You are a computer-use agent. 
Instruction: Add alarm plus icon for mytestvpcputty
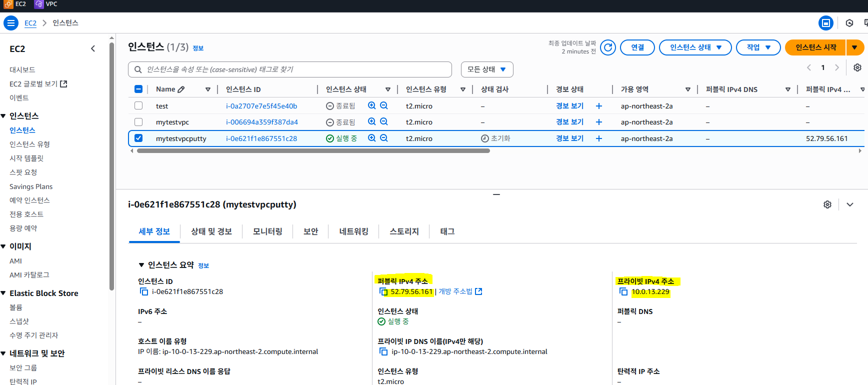click(x=599, y=138)
